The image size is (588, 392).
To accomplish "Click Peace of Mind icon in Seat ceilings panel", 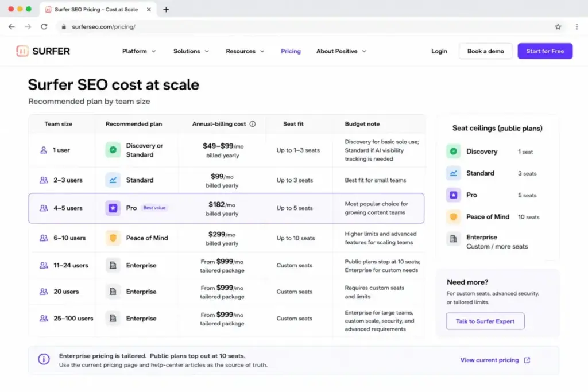I will (x=454, y=216).
